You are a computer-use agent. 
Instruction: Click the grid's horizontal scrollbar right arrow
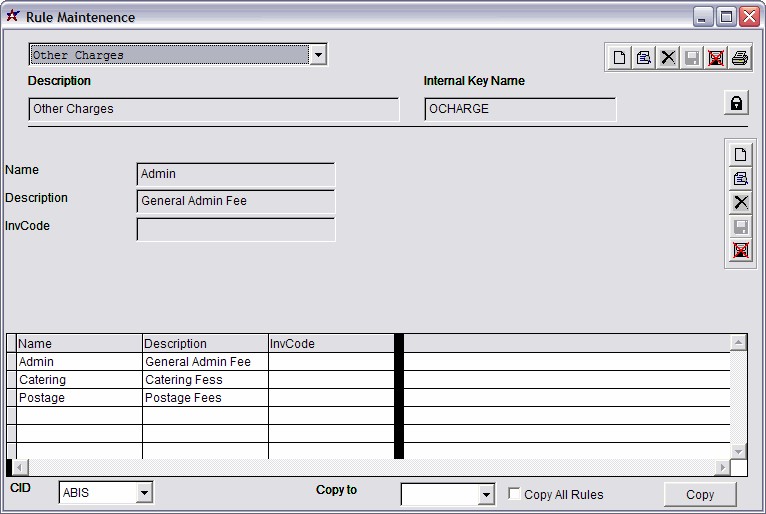coord(723,468)
